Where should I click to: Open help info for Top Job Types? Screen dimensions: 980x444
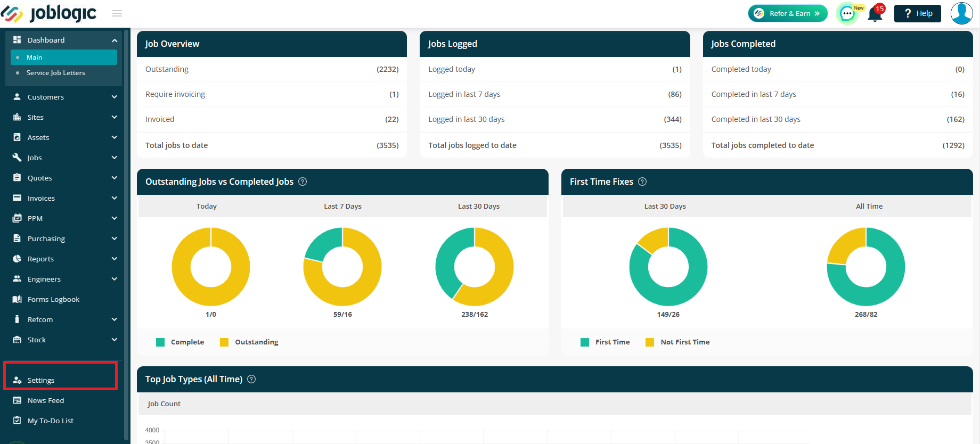click(x=251, y=379)
